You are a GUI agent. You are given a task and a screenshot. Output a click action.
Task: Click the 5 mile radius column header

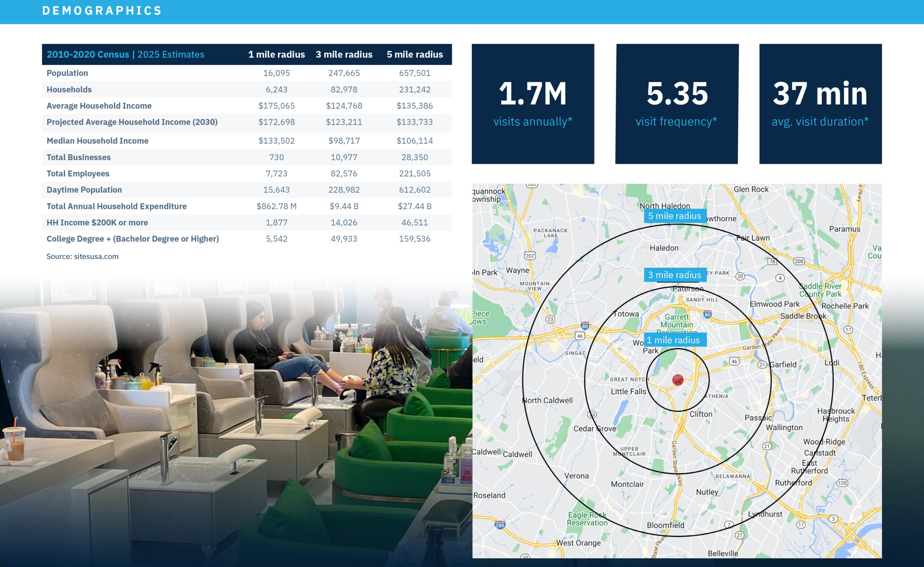point(415,54)
